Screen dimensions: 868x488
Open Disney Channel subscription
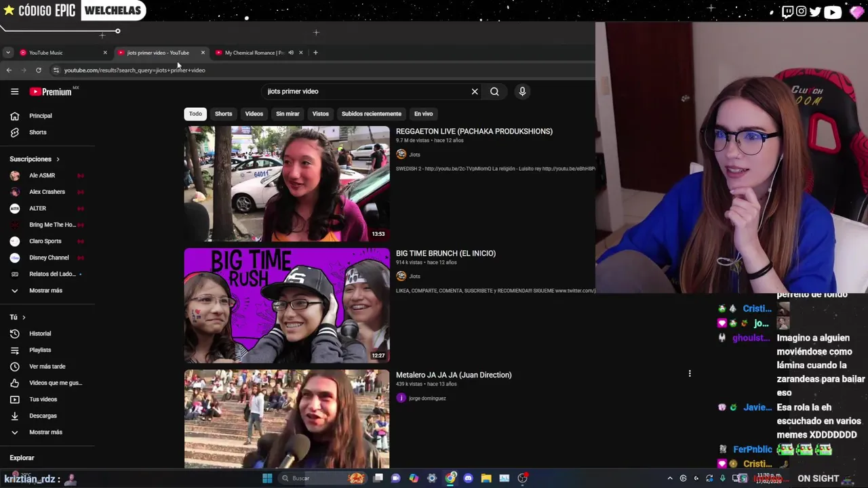point(47,258)
